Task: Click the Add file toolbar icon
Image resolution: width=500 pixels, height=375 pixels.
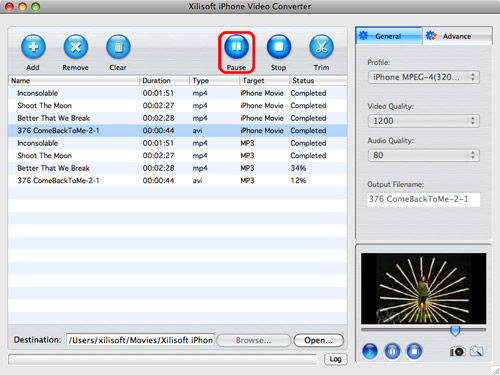Action: (x=33, y=47)
